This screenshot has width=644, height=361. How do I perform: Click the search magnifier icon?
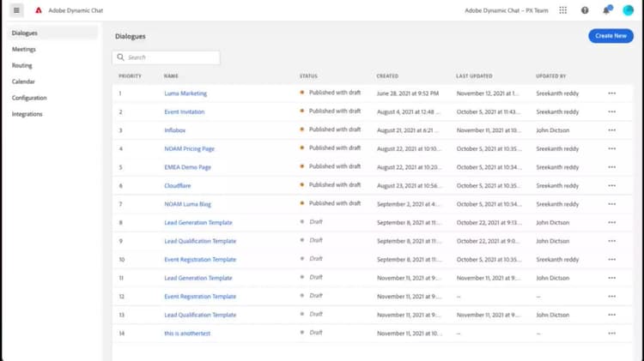click(121, 57)
